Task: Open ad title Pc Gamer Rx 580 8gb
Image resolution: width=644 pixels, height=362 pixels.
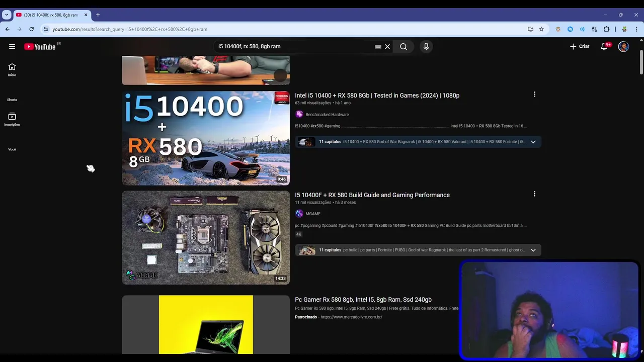Action: click(x=363, y=300)
